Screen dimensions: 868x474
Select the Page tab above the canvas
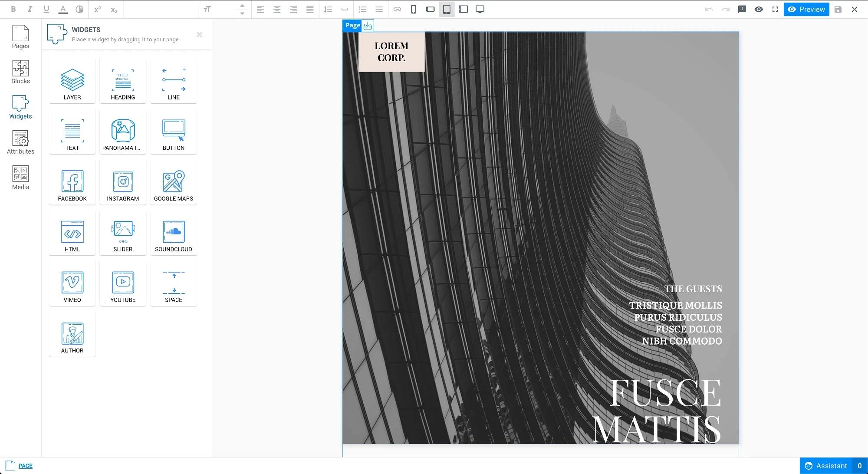352,25
